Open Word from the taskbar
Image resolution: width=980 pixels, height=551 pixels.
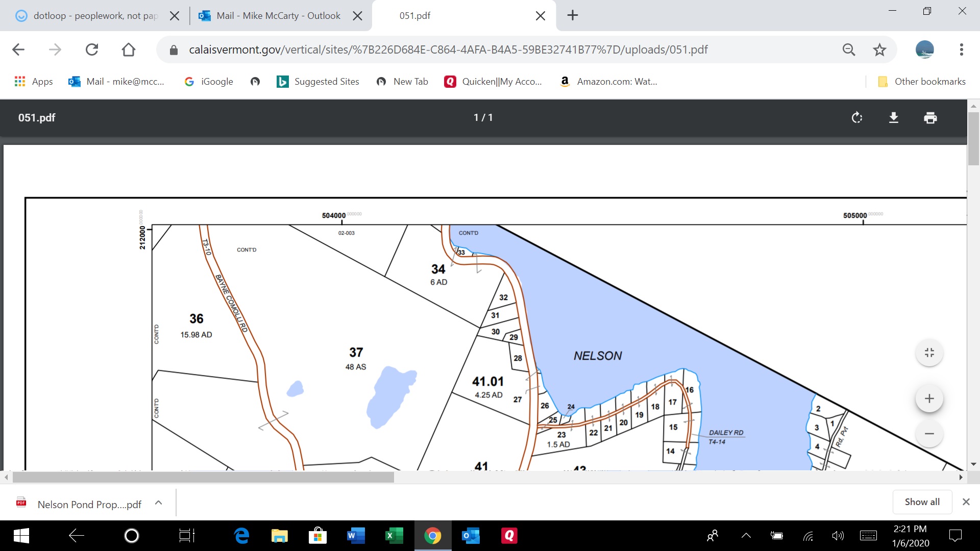pos(356,536)
